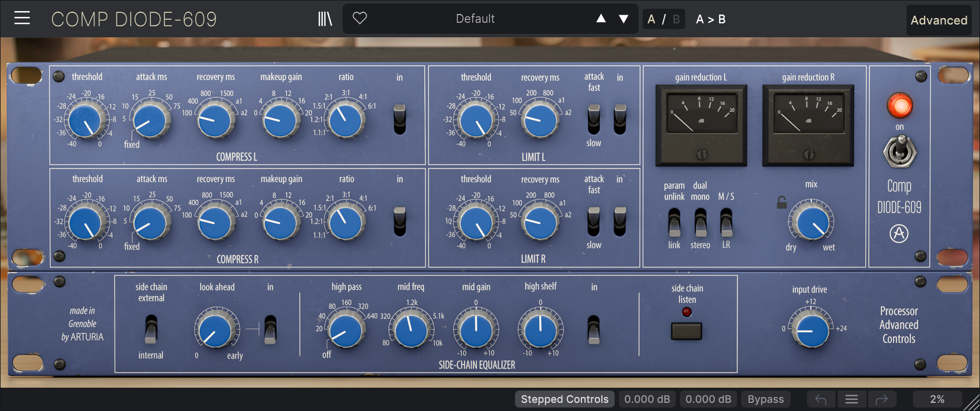Open the Default preset name dropdown
This screenshot has width=980, height=411.
[475, 19]
